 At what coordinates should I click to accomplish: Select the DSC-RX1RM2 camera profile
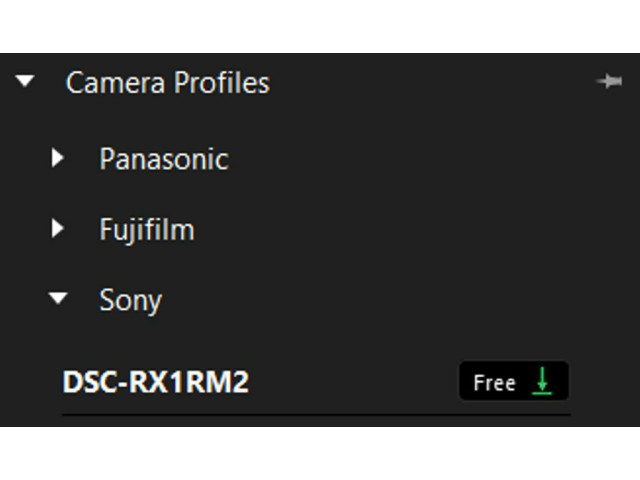pos(156,382)
